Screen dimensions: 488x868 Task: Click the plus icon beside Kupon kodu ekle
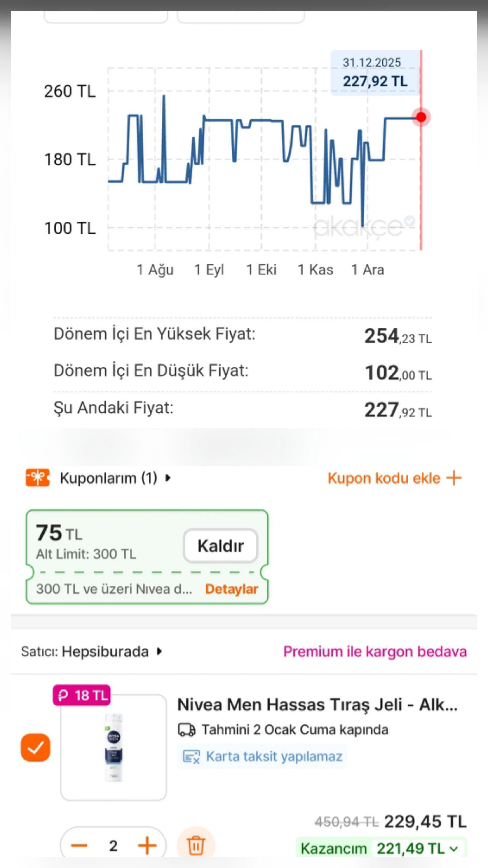click(454, 478)
